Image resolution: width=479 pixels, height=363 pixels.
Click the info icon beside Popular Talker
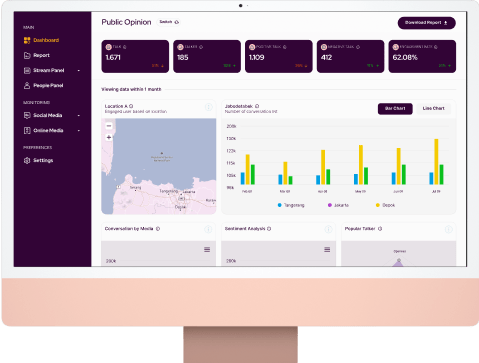tap(380, 229)
